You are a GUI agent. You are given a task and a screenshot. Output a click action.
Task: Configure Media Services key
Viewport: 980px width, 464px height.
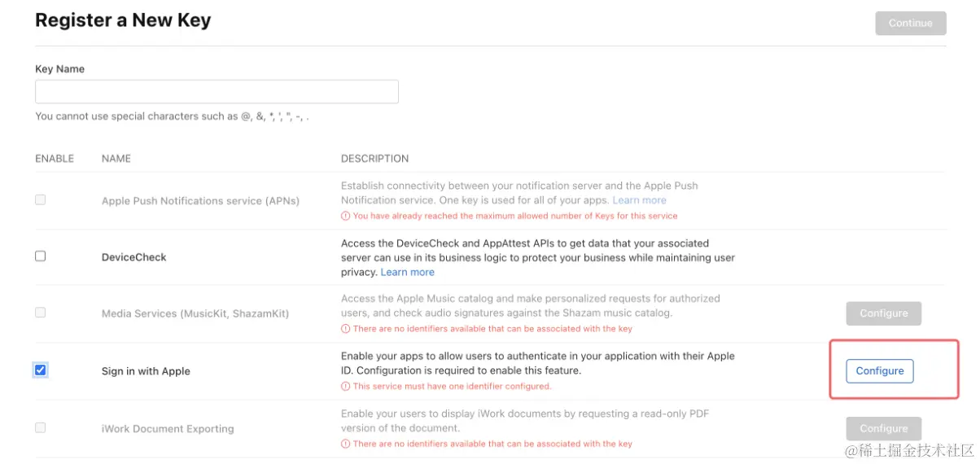pos(883,313)
